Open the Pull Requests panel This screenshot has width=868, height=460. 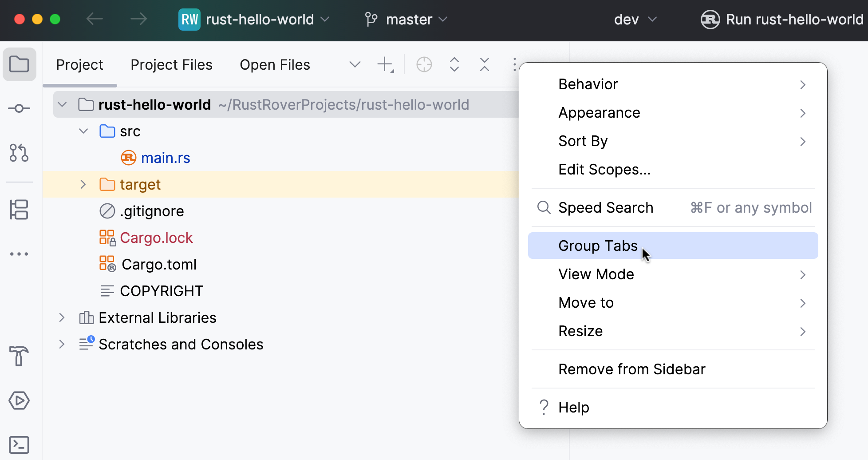tap(19, 153)
